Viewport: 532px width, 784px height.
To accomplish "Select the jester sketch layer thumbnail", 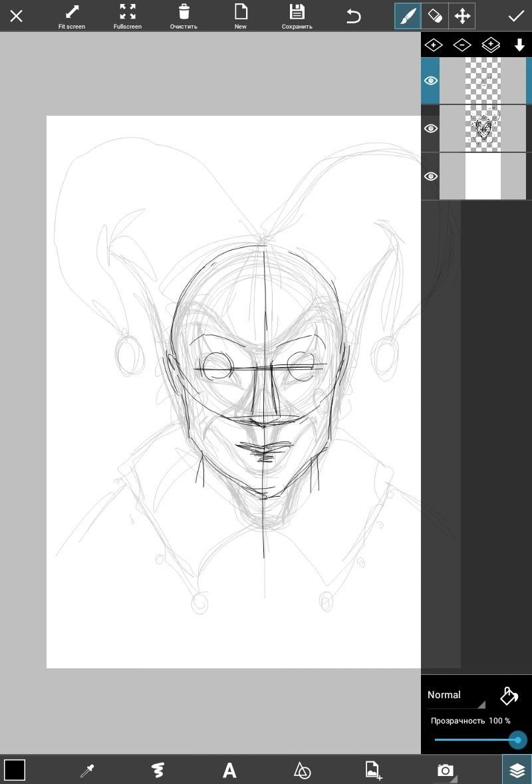I will [483, 128].
